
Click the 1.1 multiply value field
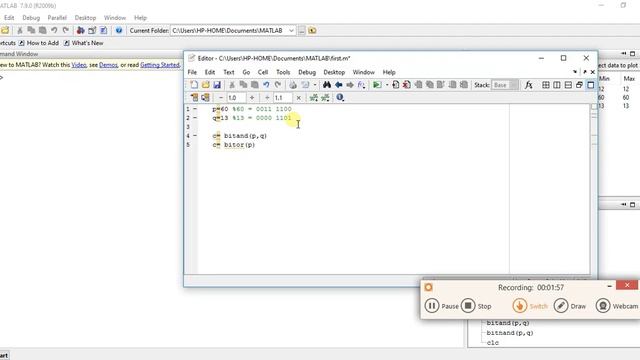pos(282,98)
